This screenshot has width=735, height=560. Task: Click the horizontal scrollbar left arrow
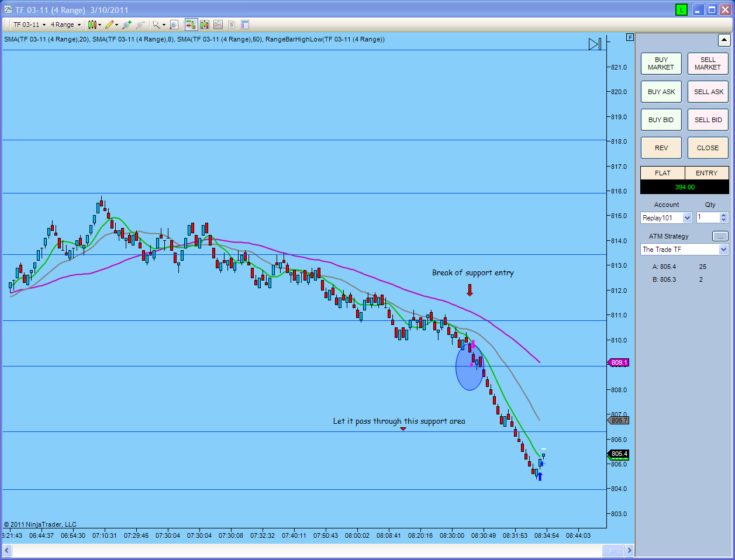point(7,550)
